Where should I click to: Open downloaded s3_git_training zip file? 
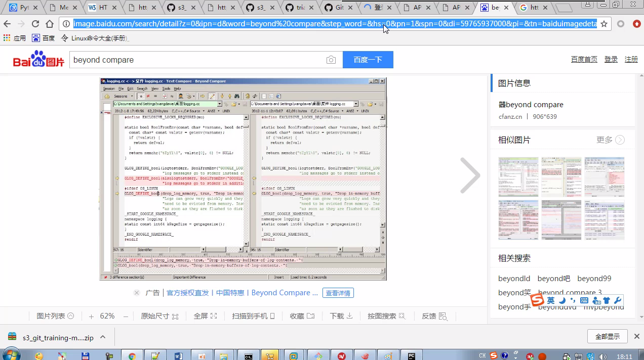[51, 337]
